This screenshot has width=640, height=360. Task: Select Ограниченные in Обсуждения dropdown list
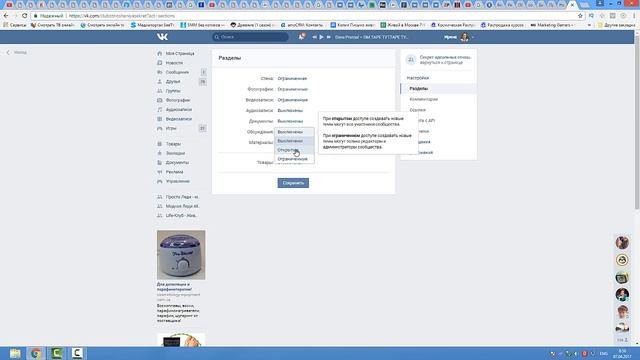click(294, 159)
